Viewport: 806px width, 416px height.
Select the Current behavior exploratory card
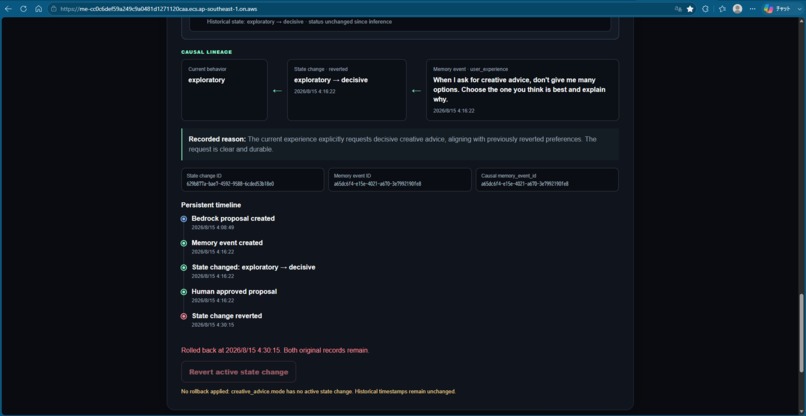point(224,90)
